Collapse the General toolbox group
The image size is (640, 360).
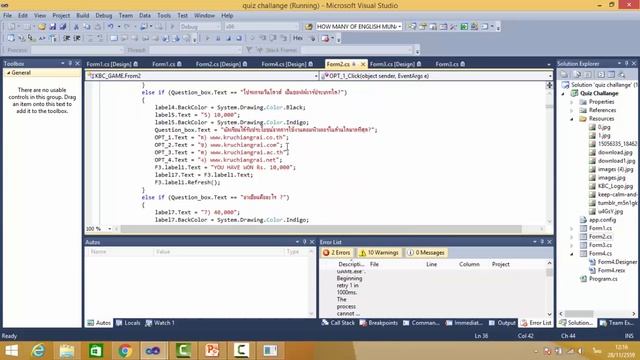tap(8, 73)
